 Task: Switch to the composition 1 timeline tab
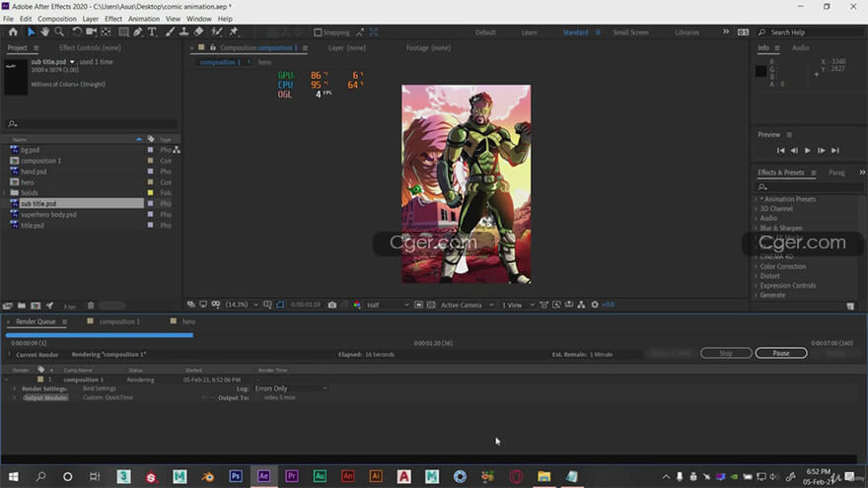(119, 321)
